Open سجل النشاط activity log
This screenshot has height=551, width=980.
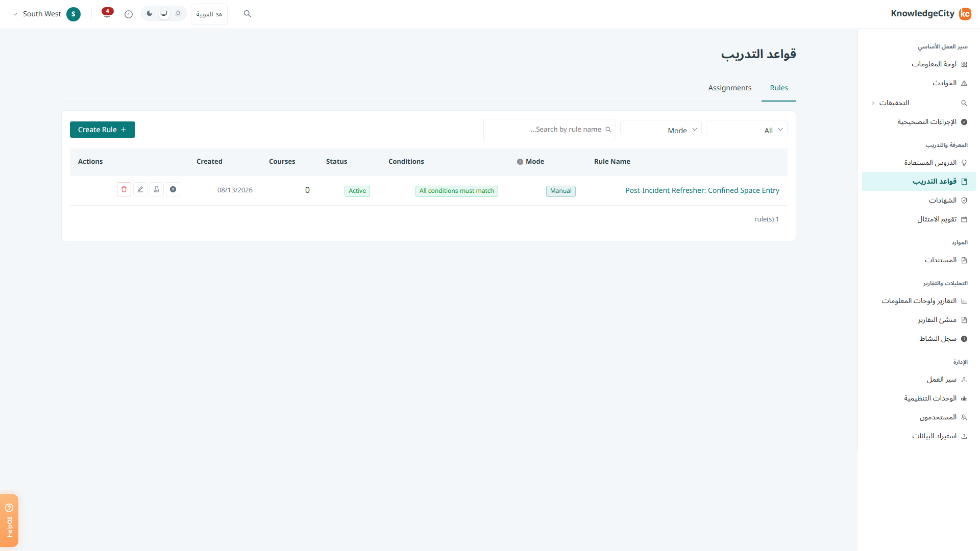[919, 339]
